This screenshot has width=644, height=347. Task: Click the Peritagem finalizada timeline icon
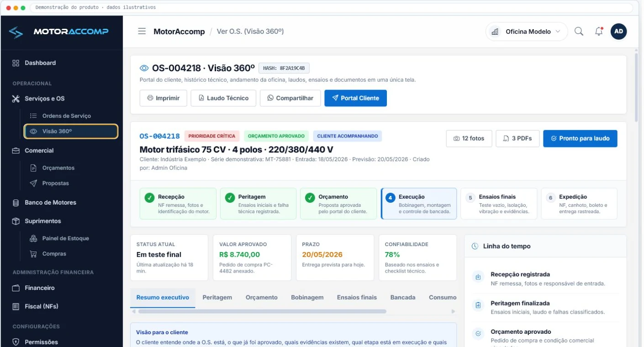pos(478,305)
